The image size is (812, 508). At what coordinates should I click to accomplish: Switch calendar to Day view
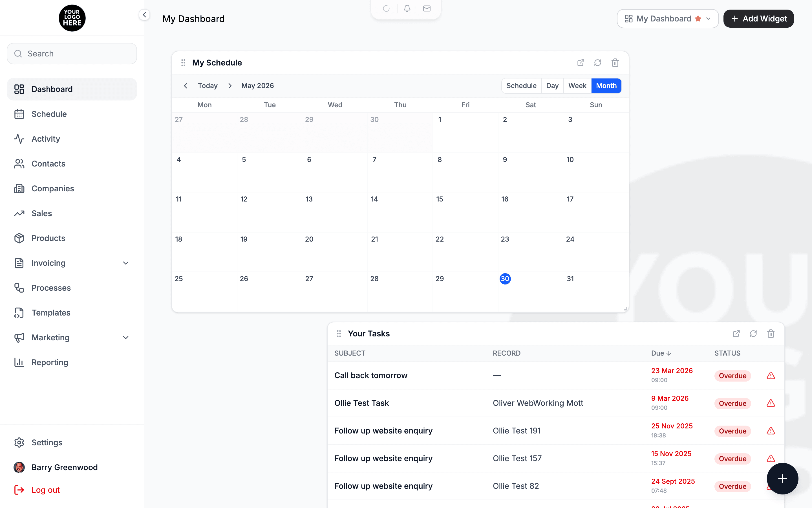tap(552, 86)
